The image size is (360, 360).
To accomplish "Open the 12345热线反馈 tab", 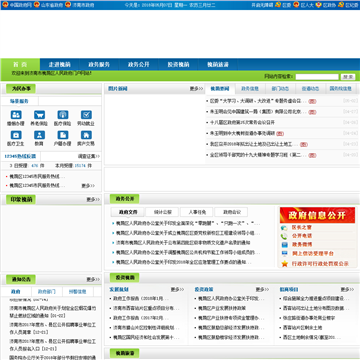I will [20, 156].
